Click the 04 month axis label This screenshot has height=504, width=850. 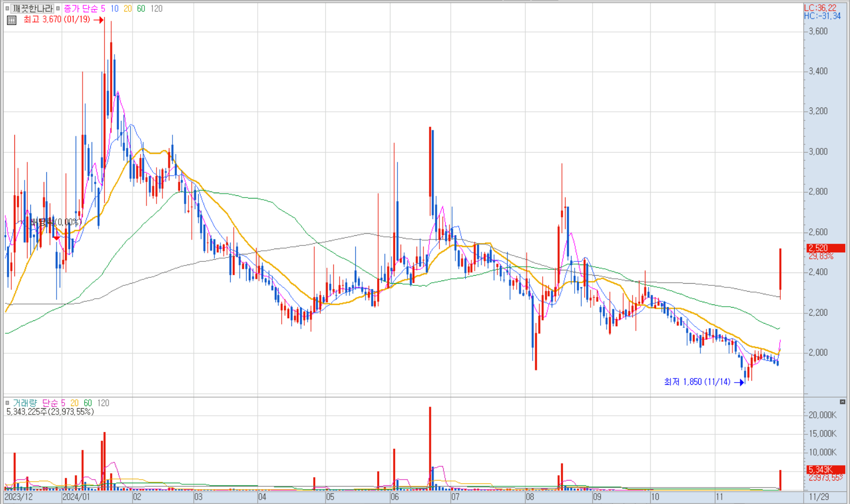pyautogui.click(x=262, y=497)
